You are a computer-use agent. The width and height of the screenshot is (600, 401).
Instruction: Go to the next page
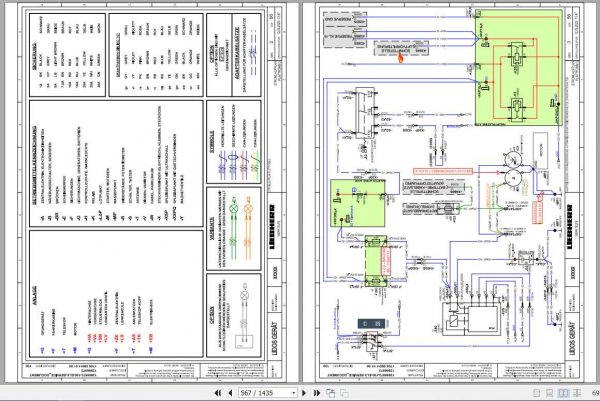[304, 393]
